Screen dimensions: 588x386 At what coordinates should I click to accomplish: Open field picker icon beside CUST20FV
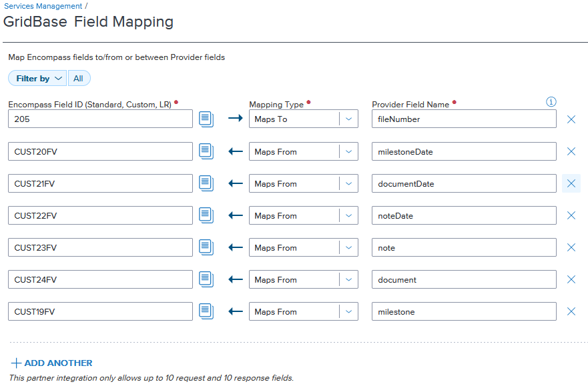[x=206, y=151]
